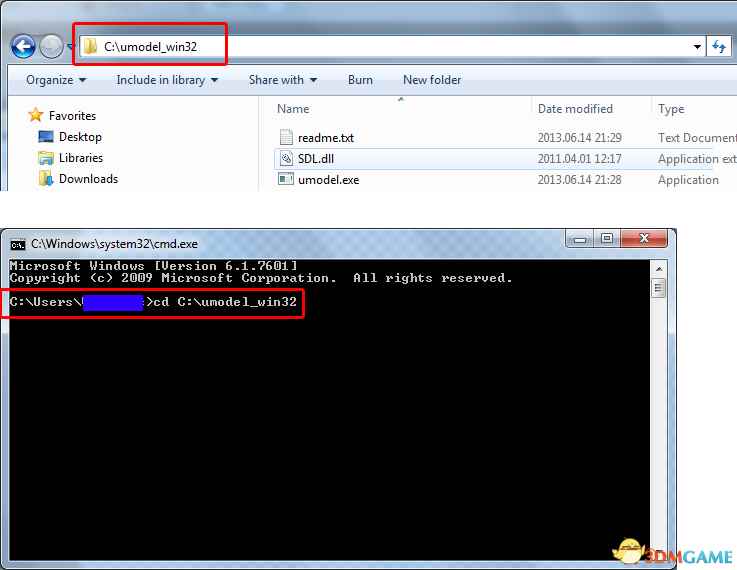Screen dimensions: 737x570
Task: Click date 2013.06.14 21:29 of readme.txt
Action: pyautogui.click(x=580, y=138)
